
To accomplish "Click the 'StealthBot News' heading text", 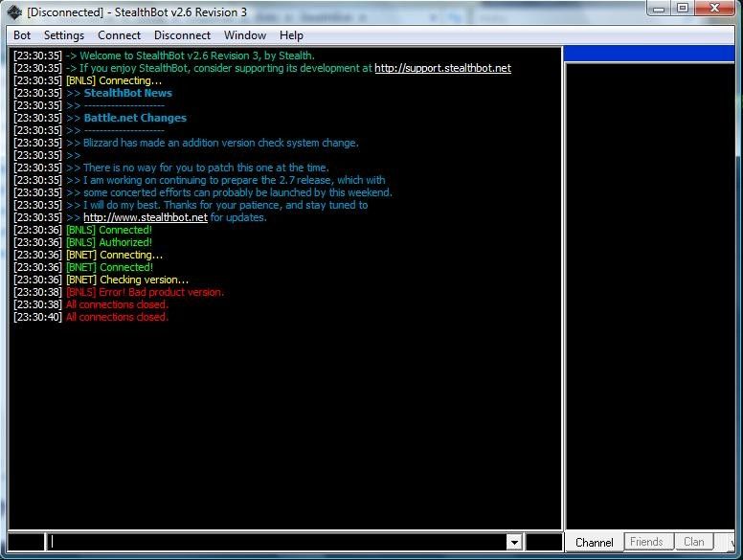I will tap(128, 93).
